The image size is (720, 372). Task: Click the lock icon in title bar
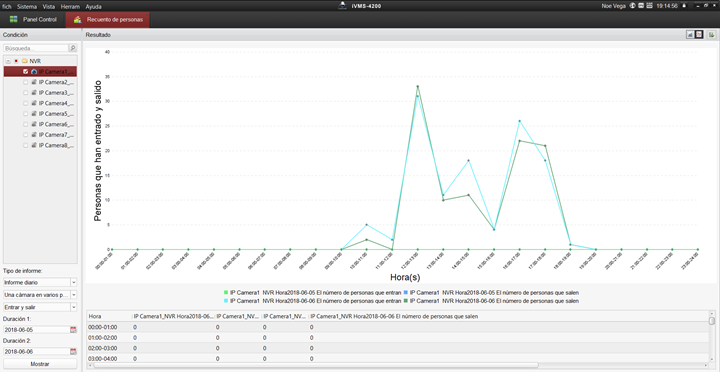point(684,6)
